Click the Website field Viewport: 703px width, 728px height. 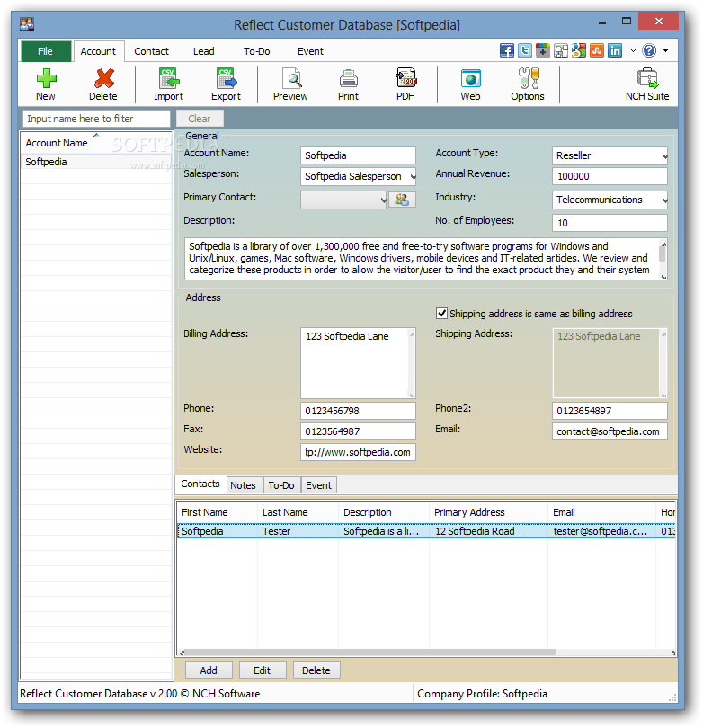coord(358,452)
